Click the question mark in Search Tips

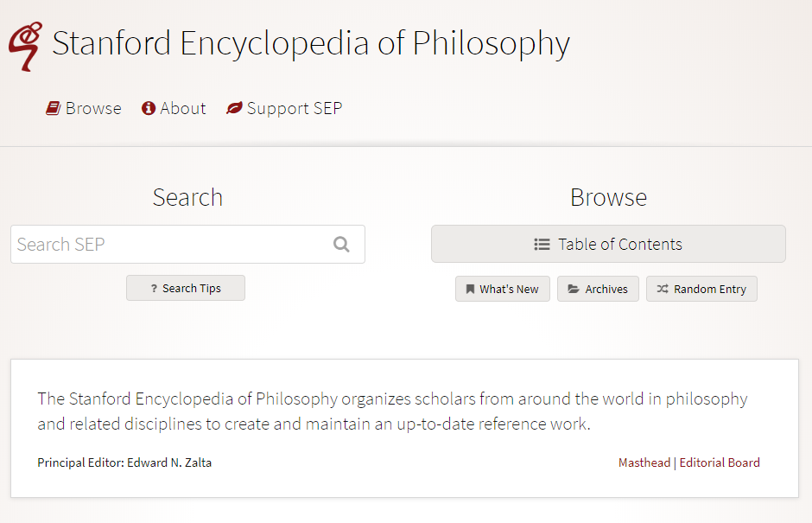click(x=154, y=289)
